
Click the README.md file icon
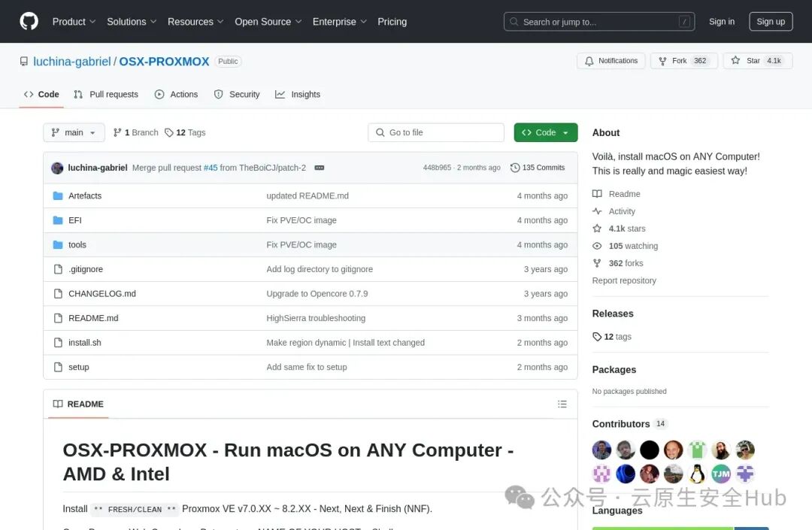tap(58, 318)
